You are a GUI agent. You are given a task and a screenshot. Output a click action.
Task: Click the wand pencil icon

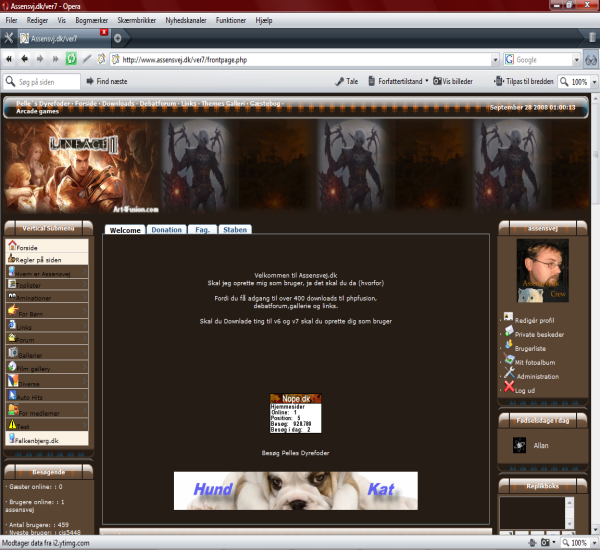(x=87, y=59)
